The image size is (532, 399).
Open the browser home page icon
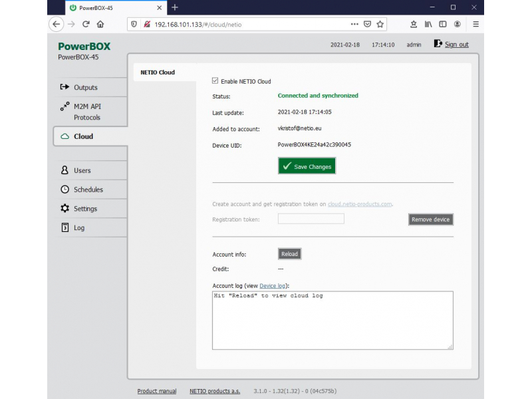click(x=100, y=24)
